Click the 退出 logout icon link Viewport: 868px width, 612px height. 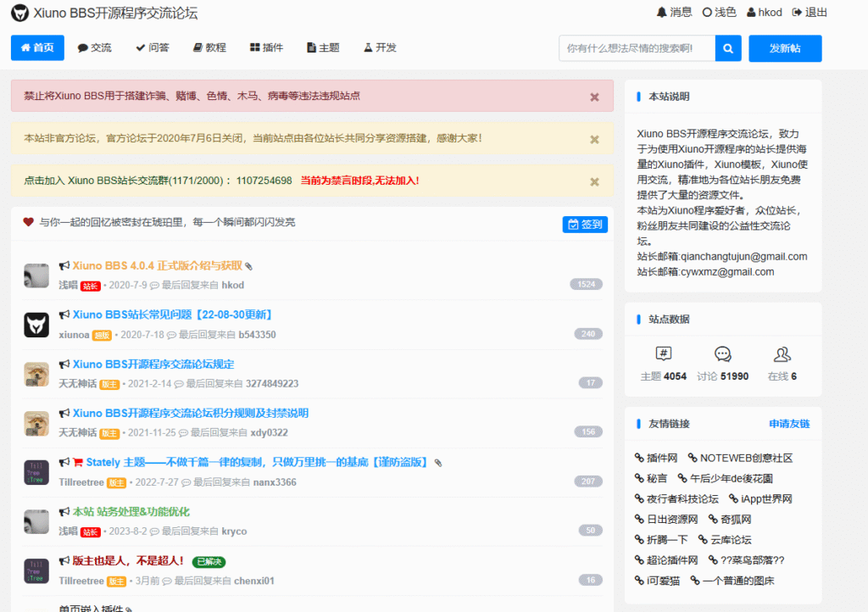[x=810, y=13]
